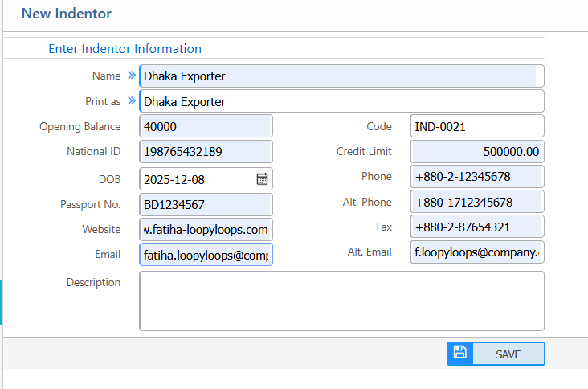Click the Code field showing IND-0021
This screenshot has height=389, width=588.
476,126
